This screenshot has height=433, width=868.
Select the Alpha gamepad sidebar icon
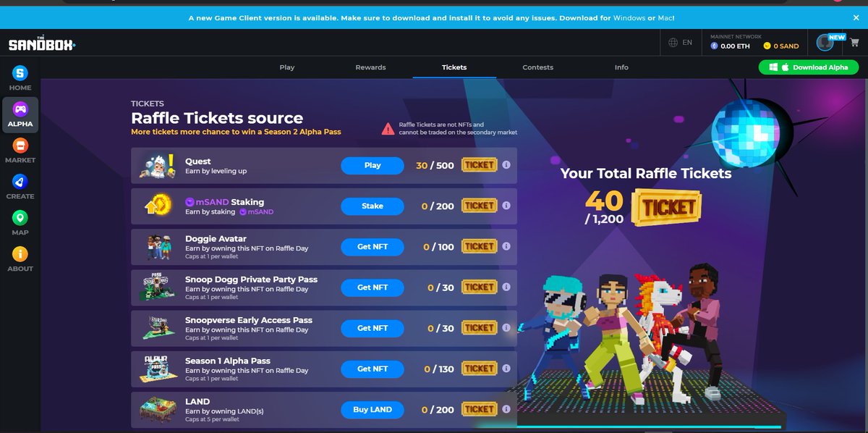tap(20, 109)
